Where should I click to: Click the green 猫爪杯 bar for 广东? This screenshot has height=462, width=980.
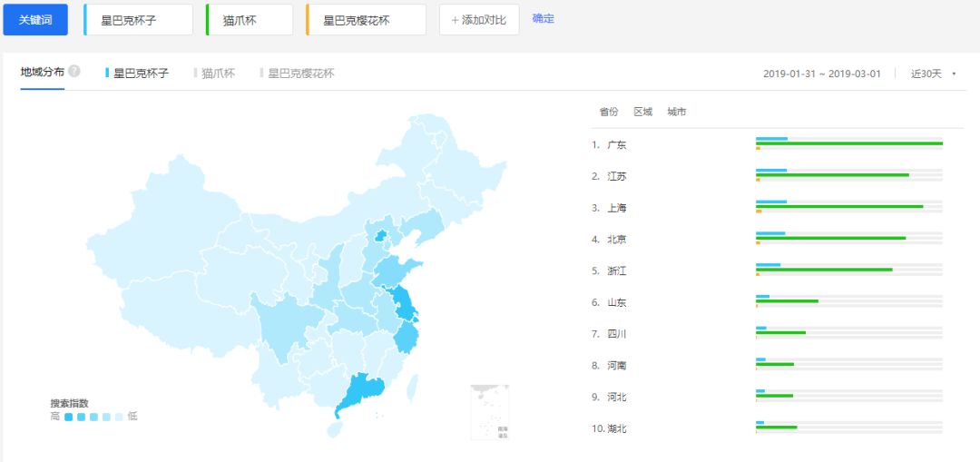point(849,143)
